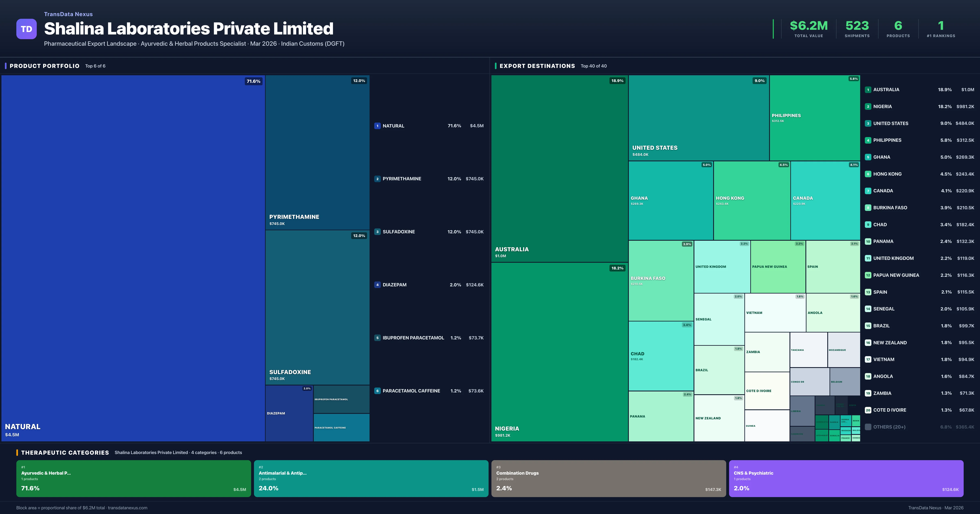This screenshot has height=514, width=980.
Task: Click the TD logo icon
Action: pyautogui.click(x=26, y=29)
